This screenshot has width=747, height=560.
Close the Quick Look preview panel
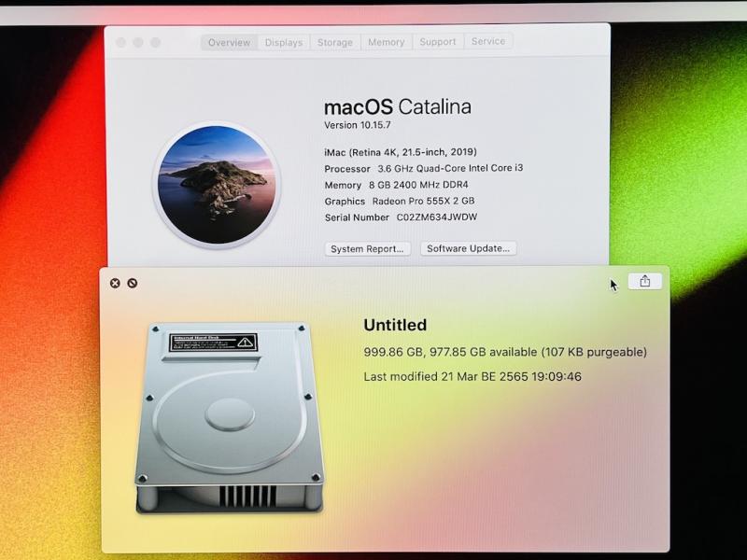click(x=115, y=284)
